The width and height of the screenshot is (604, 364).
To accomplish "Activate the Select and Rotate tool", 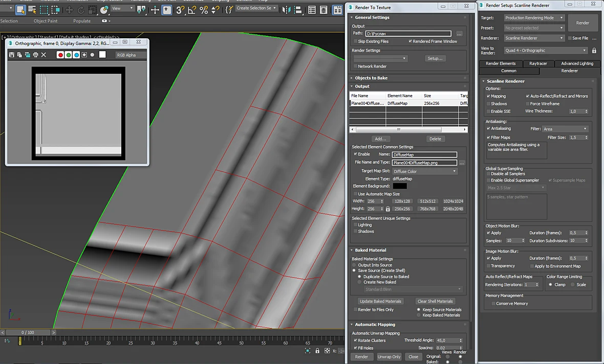I will click(x=81, y=10).
